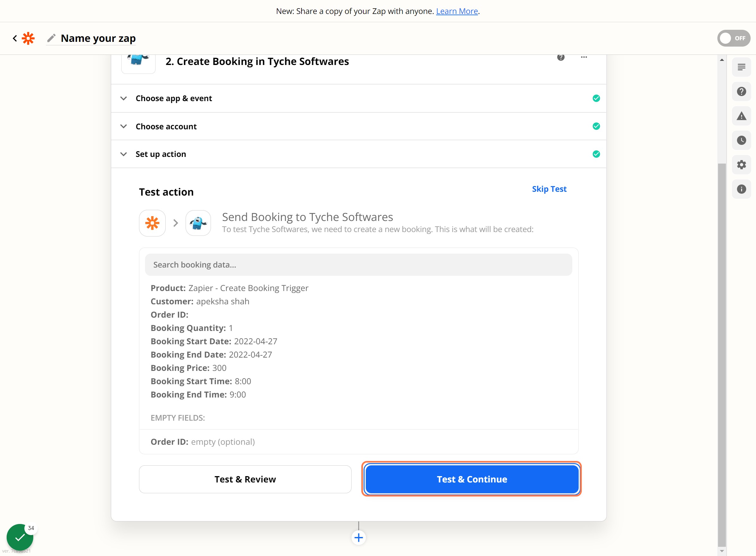Click the plus icon to add a step
756x556 pixels.
[x=359, y=538]
